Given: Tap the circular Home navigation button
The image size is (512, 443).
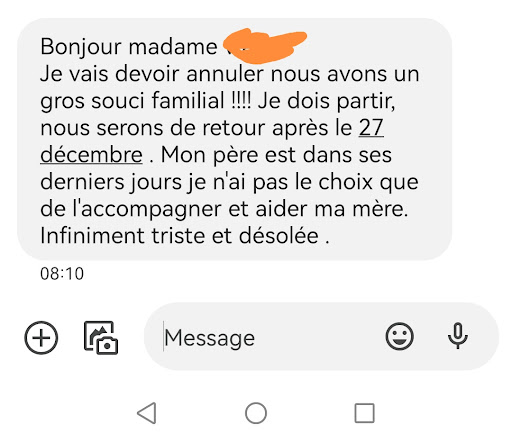Looking at the screenshot, I should [256, 413].
